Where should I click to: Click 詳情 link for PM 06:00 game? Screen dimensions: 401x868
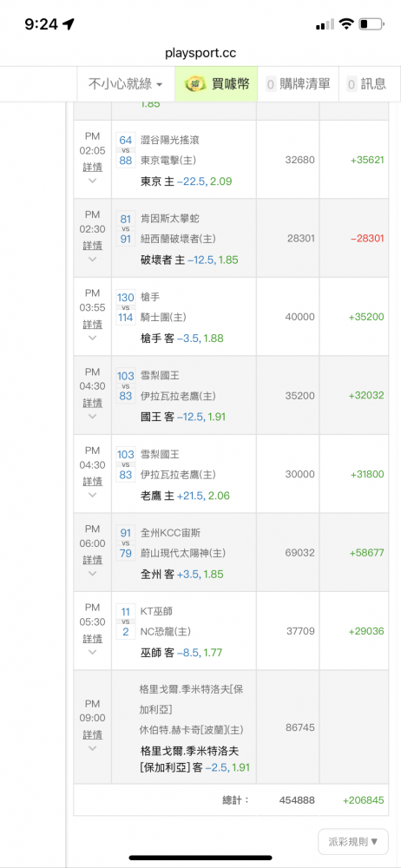click(x=93, y=560)
